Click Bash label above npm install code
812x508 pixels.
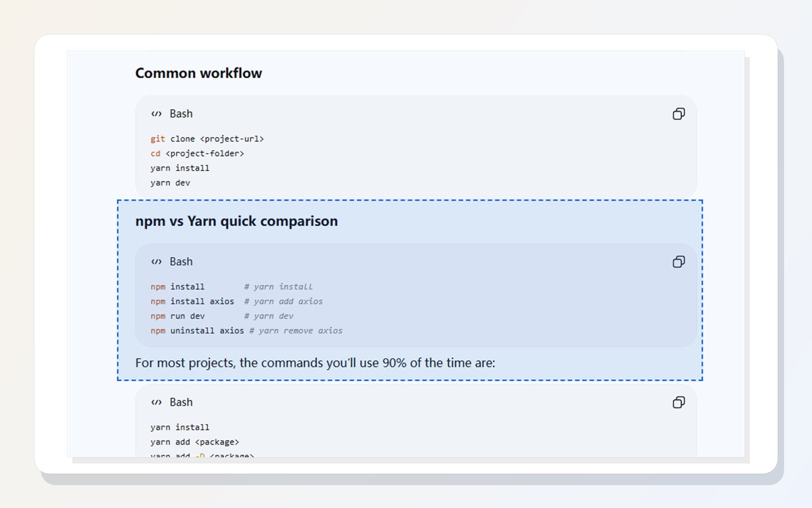click(181, 262)
